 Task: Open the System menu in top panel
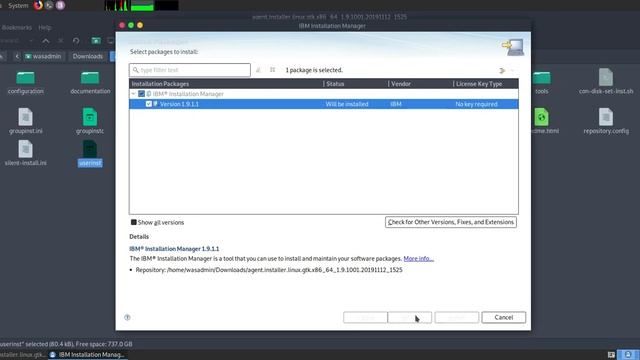click(x=18, y=6)
